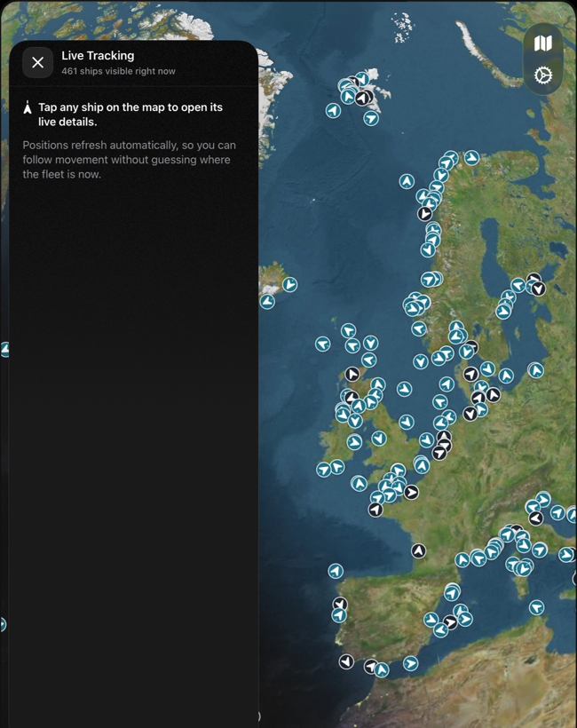Tap the ship off France's Mediterranean coast
The image size is (577, 728).
[x=462, y=559]
